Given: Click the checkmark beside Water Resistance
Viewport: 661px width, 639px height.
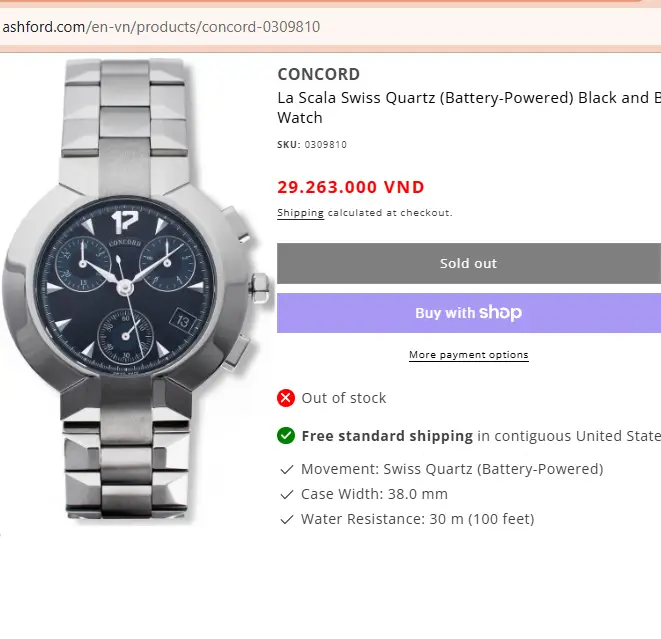Looking at the screenshot, I should [287, 519].
